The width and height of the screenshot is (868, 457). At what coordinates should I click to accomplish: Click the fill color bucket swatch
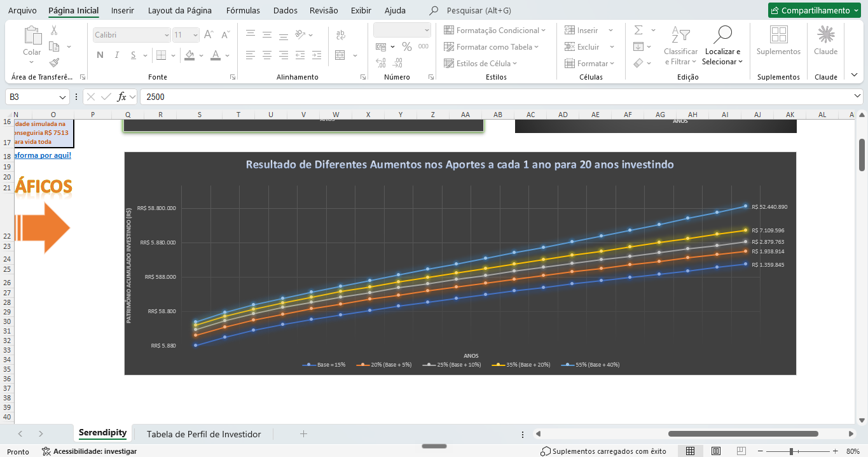click(x=189, y=55)
